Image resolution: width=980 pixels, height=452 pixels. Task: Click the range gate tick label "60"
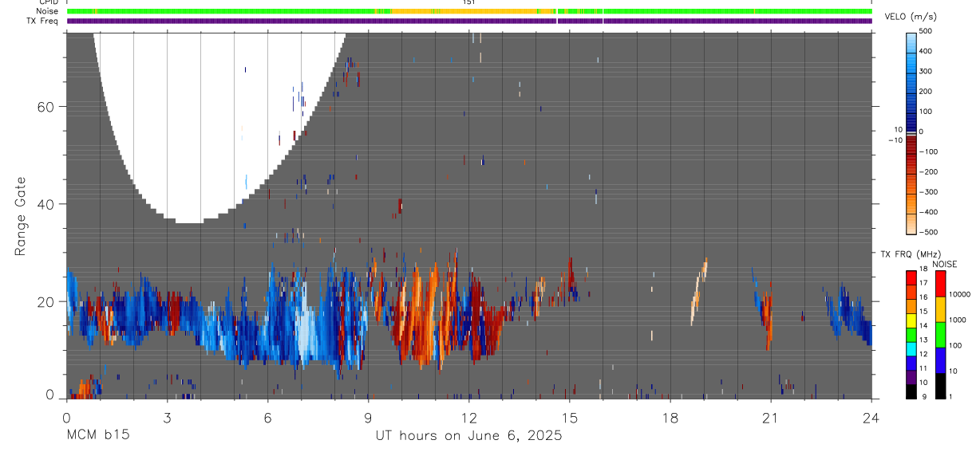45,107
